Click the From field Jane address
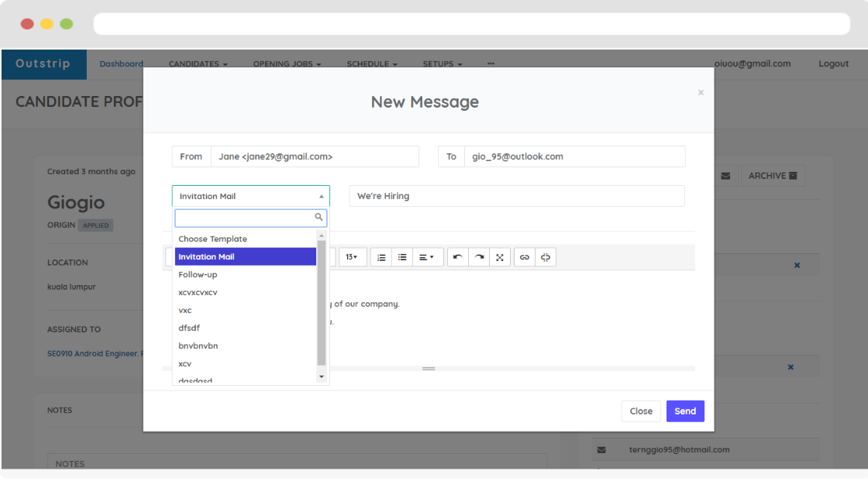The width and height of the screenshot is (868, 488). (315, 156)
